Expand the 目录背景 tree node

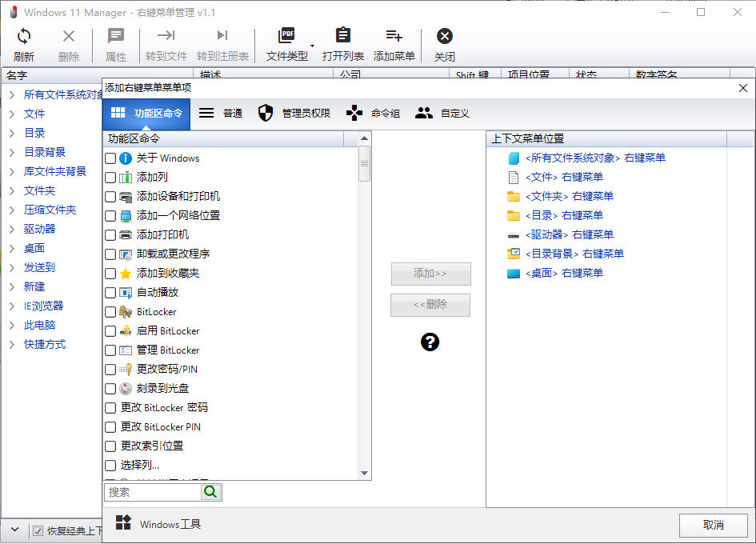[12, 152]
